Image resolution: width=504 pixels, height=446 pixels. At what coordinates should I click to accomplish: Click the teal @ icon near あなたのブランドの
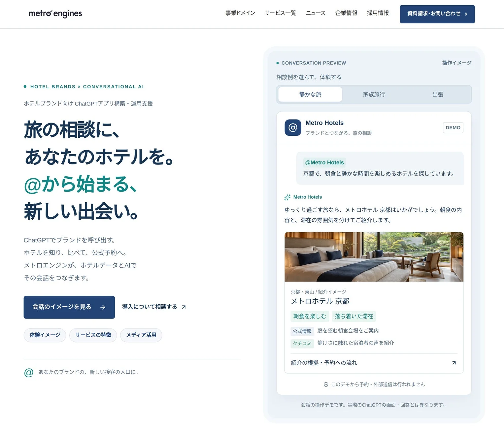click(x=29, y=372)
